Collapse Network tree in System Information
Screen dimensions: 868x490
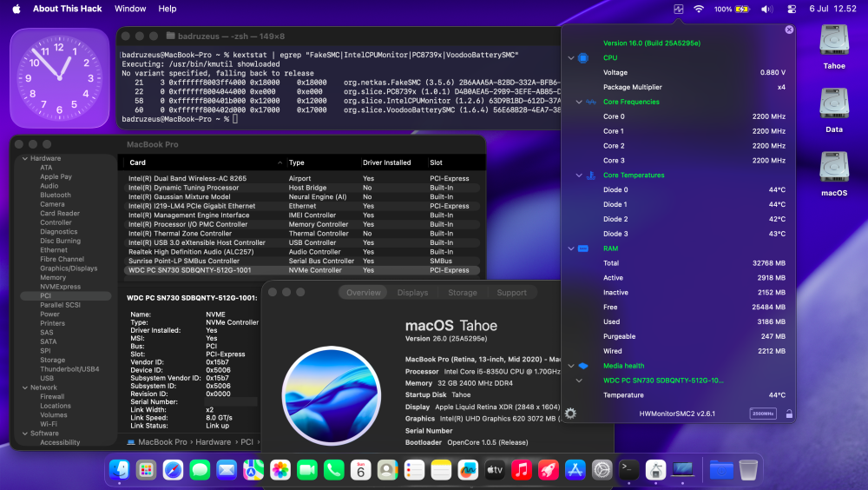click(25, 387)
